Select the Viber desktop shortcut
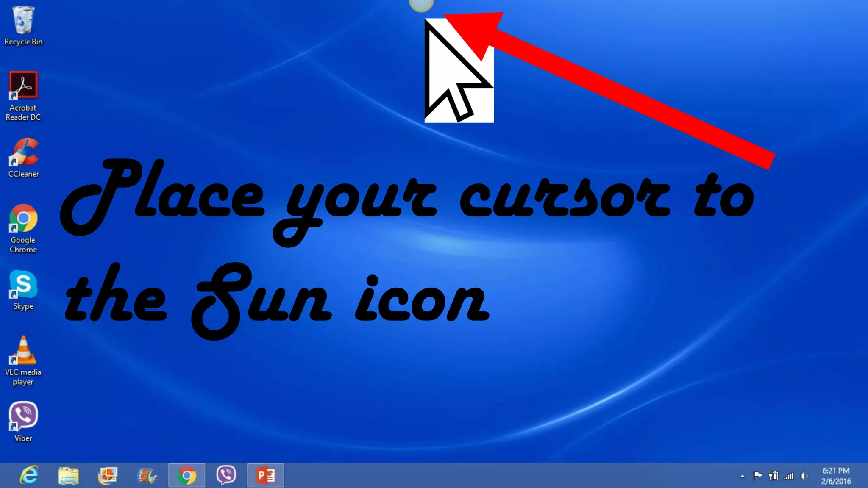The height and width of the screenshot is (488, 868). click(x=23, y=422)
